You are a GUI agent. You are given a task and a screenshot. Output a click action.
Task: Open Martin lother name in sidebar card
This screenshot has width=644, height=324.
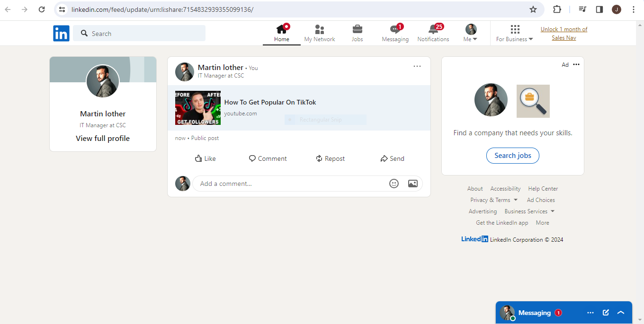point(103,114)
